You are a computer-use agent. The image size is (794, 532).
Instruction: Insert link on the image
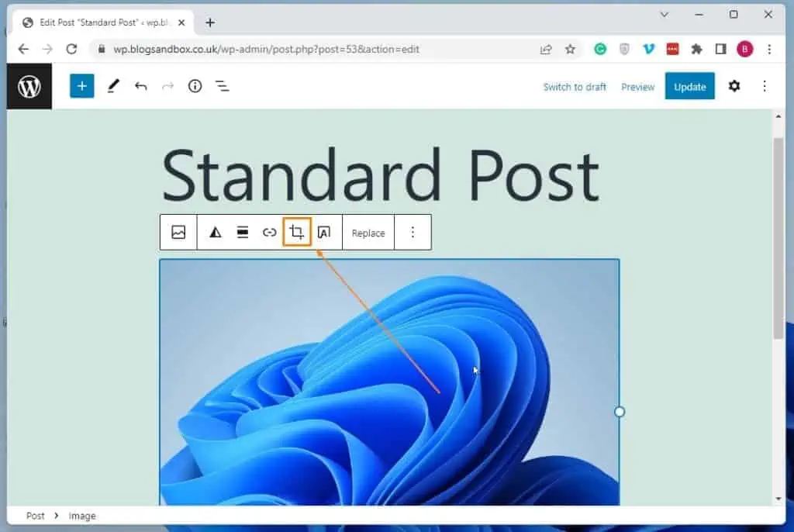pos(269,232)
